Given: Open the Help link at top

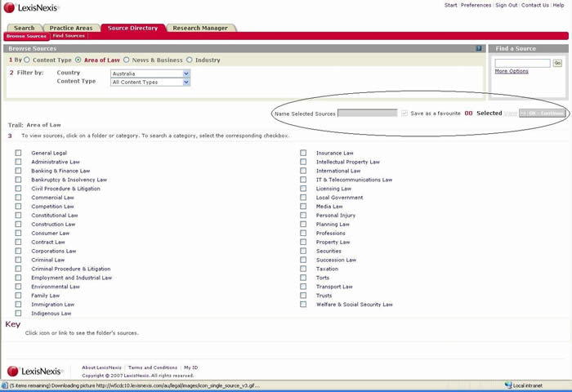Looking at the screenshot, I should pos(558,5).
